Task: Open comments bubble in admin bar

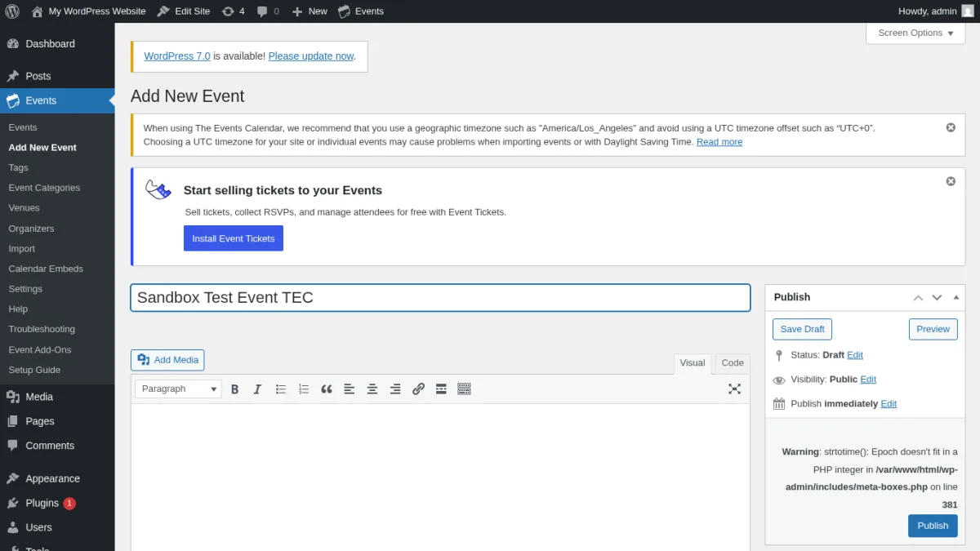Action: [x=268, y=11]
